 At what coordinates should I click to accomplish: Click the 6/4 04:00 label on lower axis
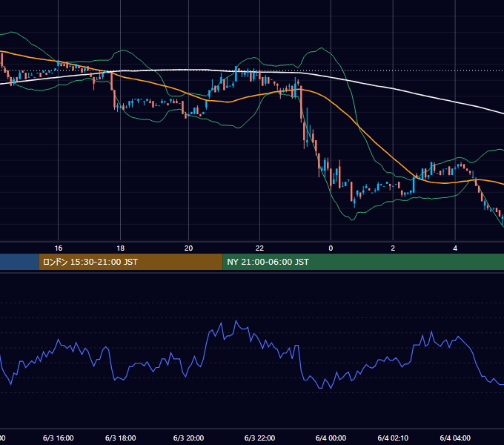tap(455, 438)
